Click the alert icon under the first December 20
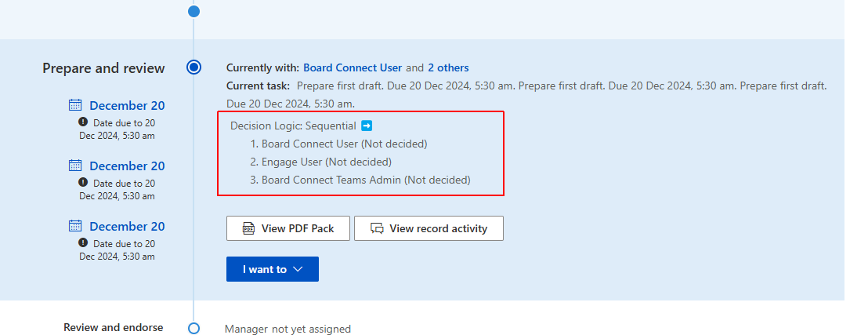This screenshot has height=335, width=868. pyautogui.click(x=83, y=122)
